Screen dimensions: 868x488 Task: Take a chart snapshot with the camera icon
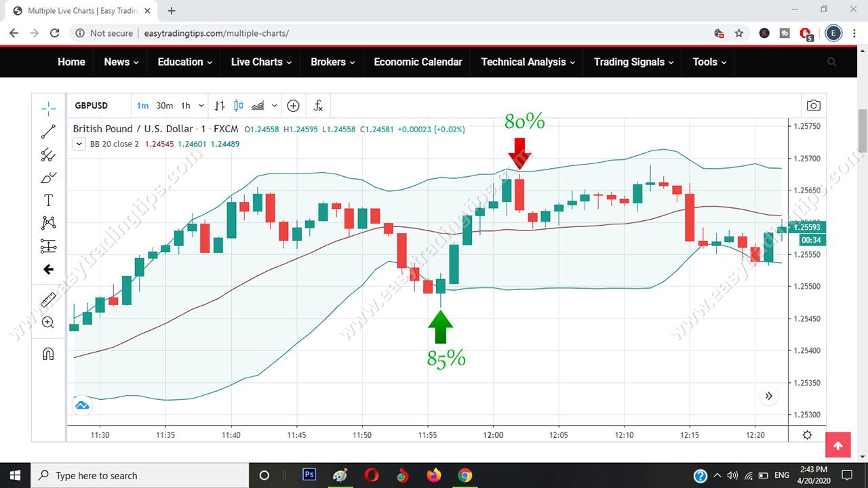pyautogui.click(x=813, y=105)
